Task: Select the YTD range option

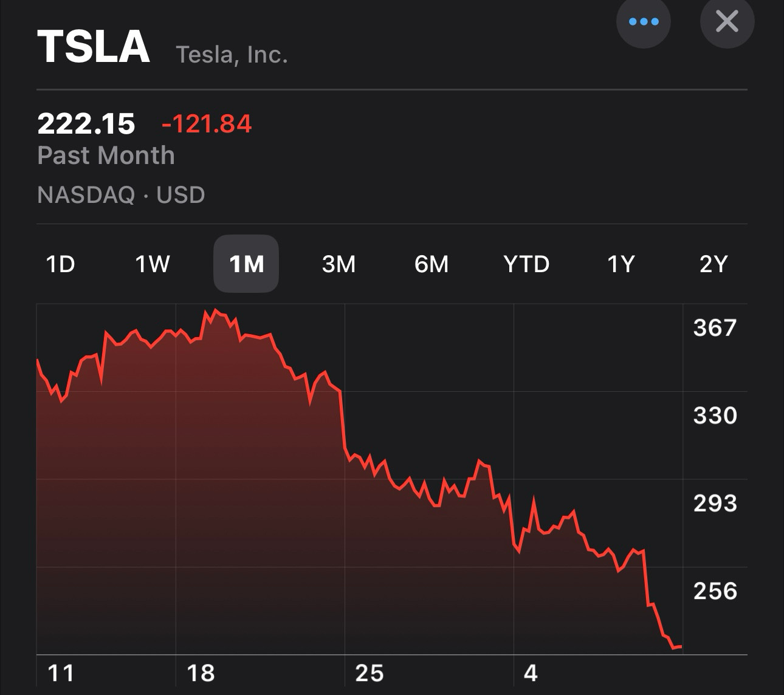Action: pos(526,264)
